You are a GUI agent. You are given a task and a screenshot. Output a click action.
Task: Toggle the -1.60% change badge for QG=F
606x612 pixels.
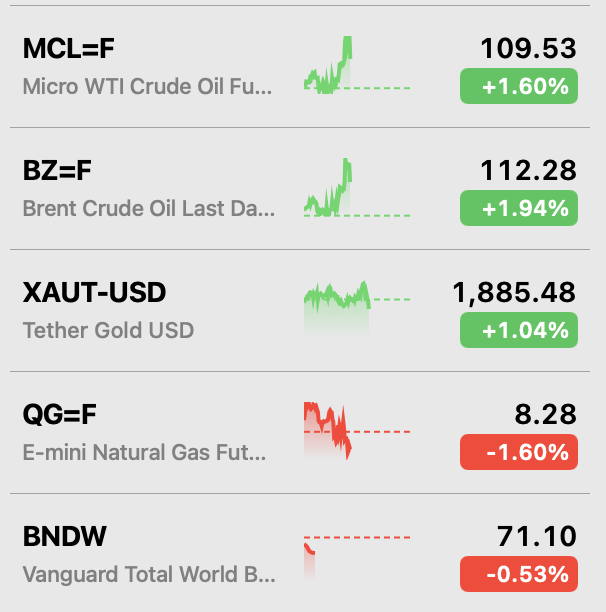click(x=519, y=452)
